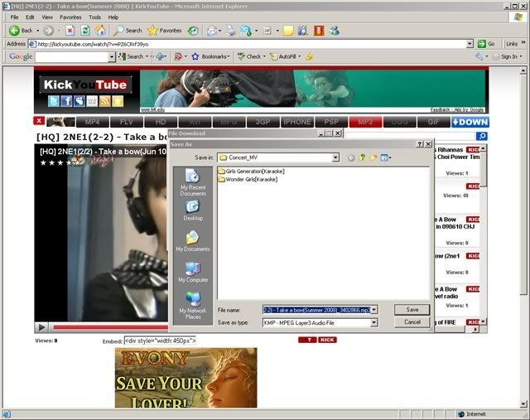This screenshot has height=420, width=530.
Task: Open the Tools menu
Action: (x=94, y=17)
